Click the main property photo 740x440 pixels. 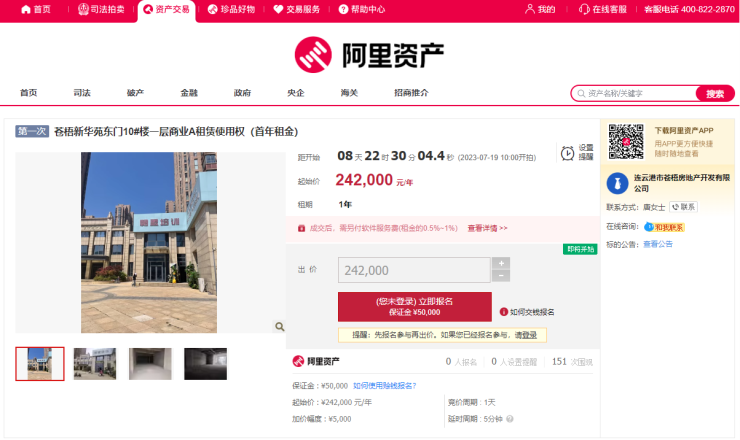(x=149, y=242)
